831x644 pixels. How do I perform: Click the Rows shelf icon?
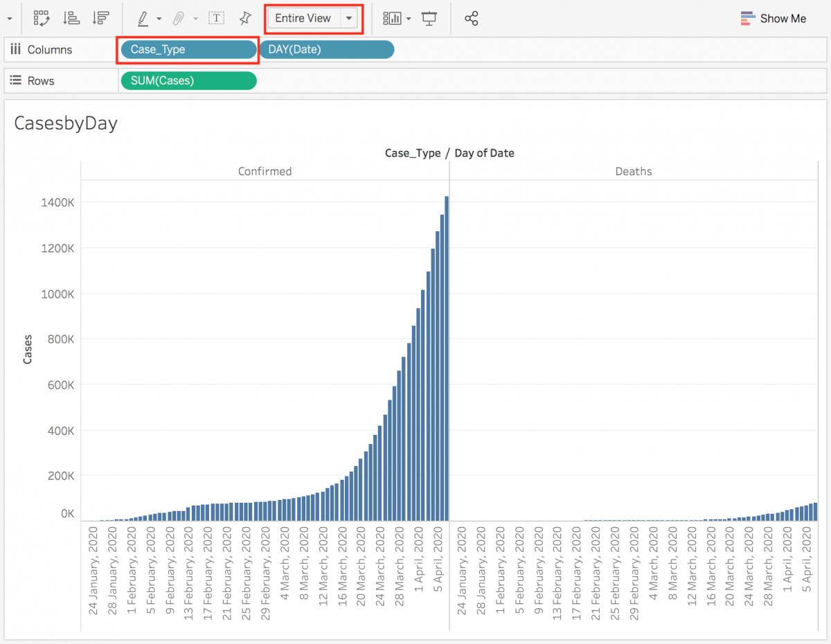(x=16, y=80)
